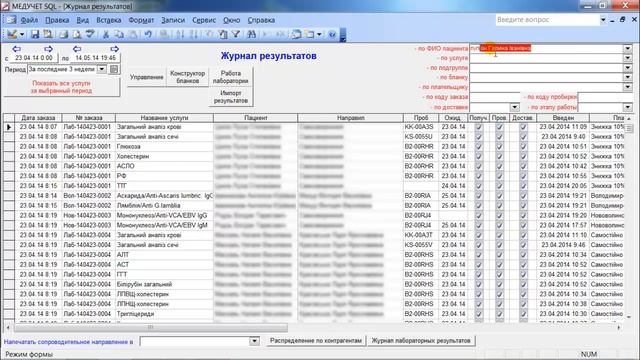
Task: Toggle Достав checkbox in Холестерин row
Action: point(523,156)
